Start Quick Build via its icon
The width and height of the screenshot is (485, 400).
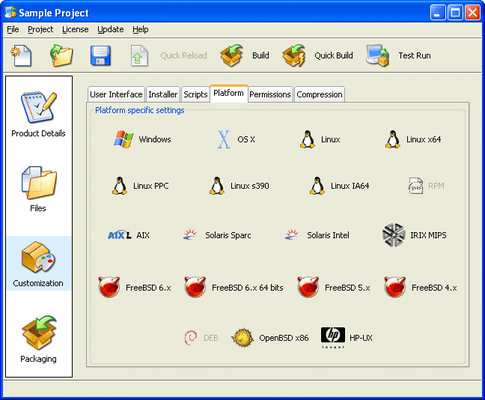coord(294,56)
